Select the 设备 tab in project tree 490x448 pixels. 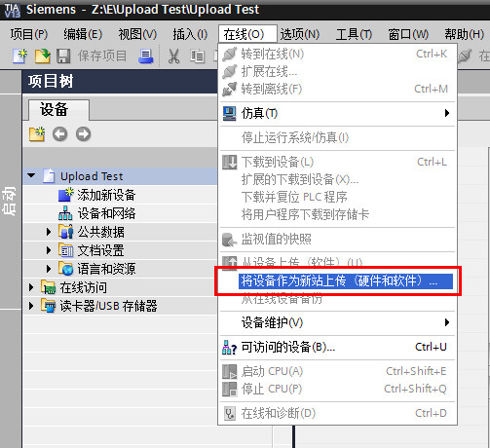click(x=55, y=110)
